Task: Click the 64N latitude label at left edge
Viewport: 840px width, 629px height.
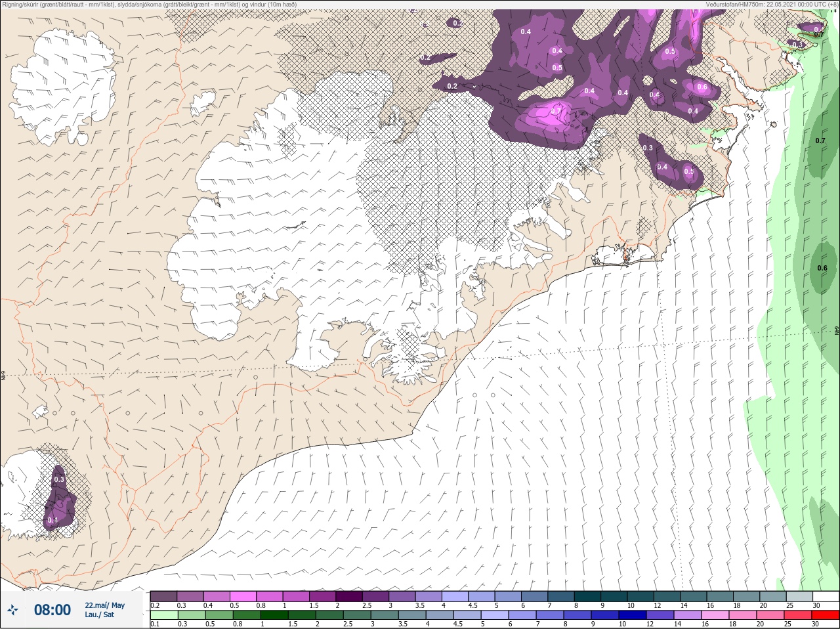Action: pos(3,376)
